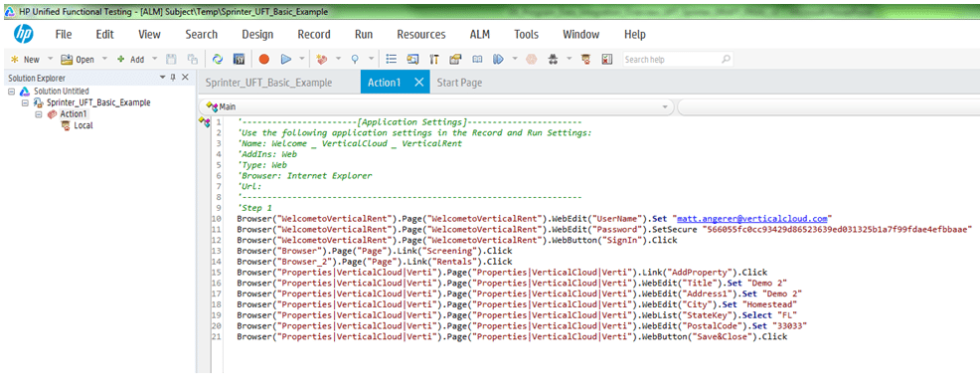The image size is (980, 392).
Task: Click the checklist with red X icon
Action: (606, 60)
